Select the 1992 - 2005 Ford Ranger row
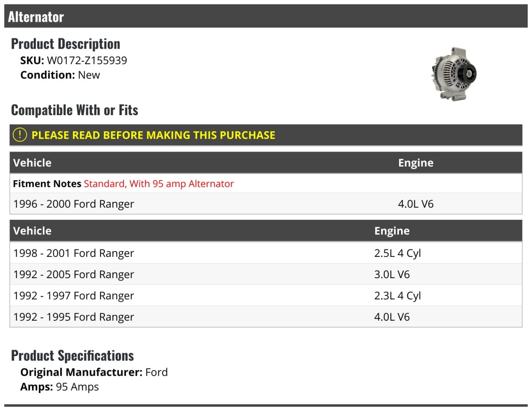Image resolution: width=532 pixels, height=411 pixels. (74, 275)
